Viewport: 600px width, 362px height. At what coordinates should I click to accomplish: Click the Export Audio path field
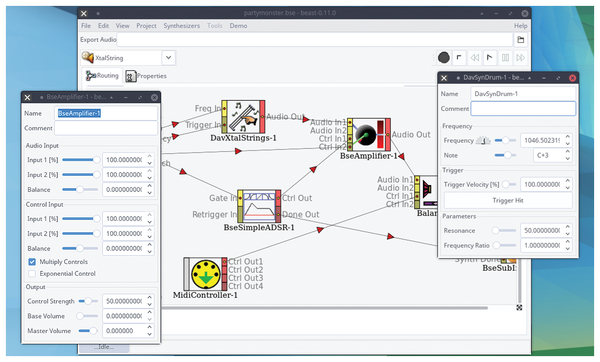tap(315, 39)
